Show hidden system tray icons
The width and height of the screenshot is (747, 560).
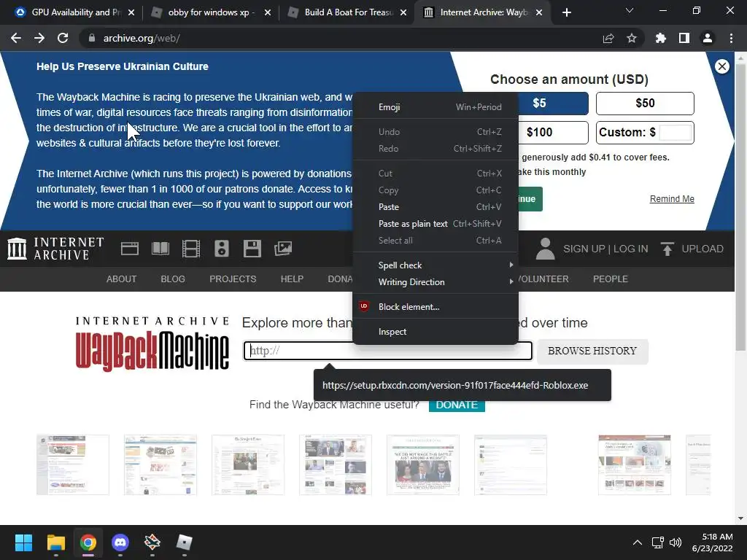click(637, 542)
